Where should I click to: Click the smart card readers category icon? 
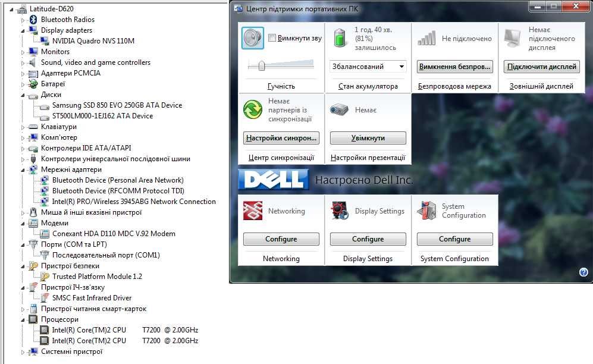33,309
